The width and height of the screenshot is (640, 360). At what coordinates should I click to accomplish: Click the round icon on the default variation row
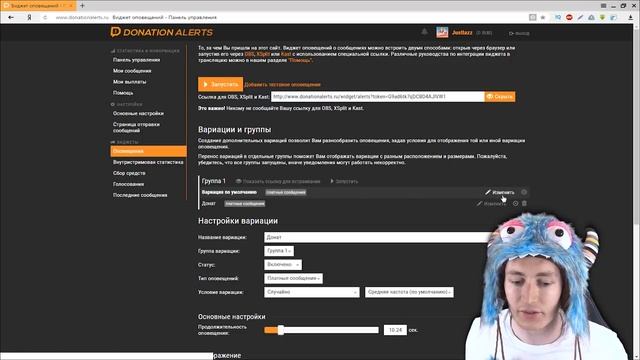point(524,192)
